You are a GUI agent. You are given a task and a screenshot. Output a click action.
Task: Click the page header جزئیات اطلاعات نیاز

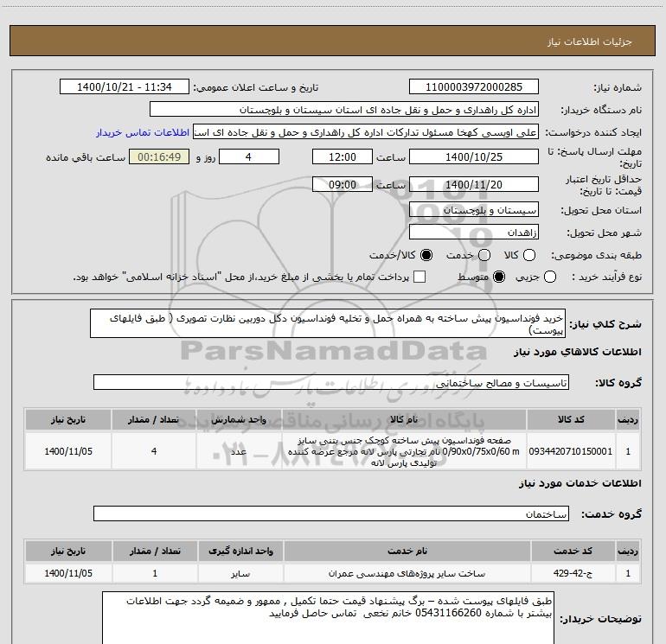(x=589, y=41)
